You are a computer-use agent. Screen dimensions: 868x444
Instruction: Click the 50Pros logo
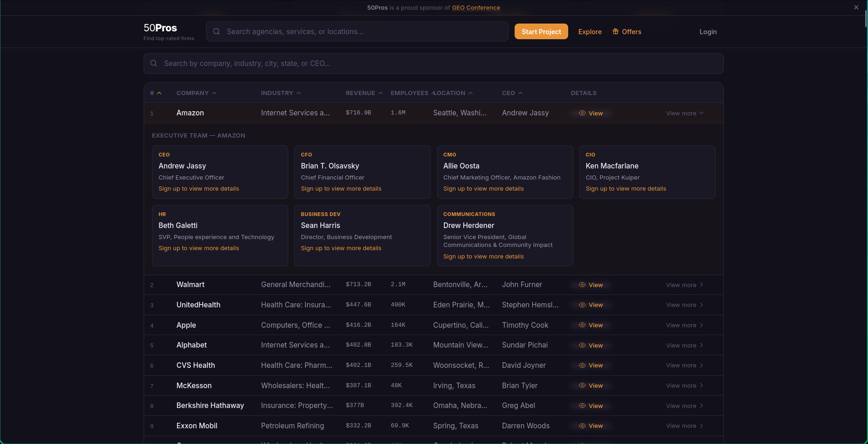(x=160, y=28)
